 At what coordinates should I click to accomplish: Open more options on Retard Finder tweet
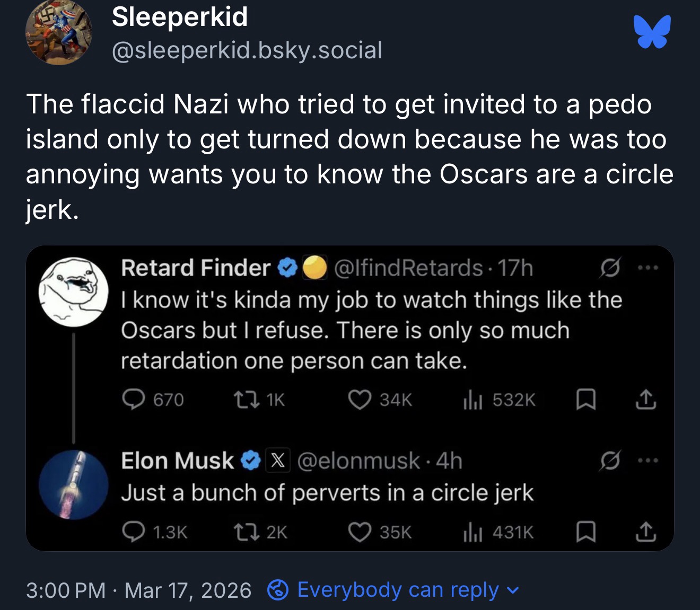tap(648, 268)
